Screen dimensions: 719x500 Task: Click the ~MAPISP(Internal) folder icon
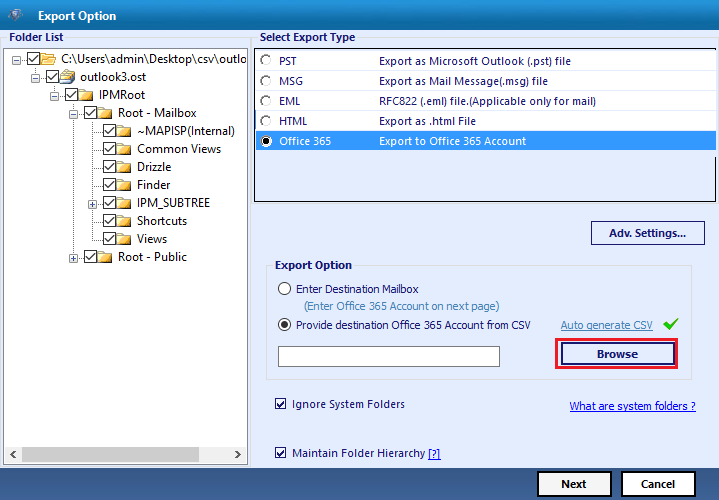(x=124, y=131)
